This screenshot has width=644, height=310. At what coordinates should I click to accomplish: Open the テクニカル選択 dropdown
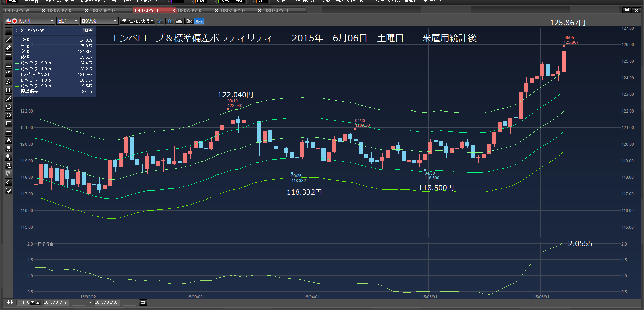(138, 21)
